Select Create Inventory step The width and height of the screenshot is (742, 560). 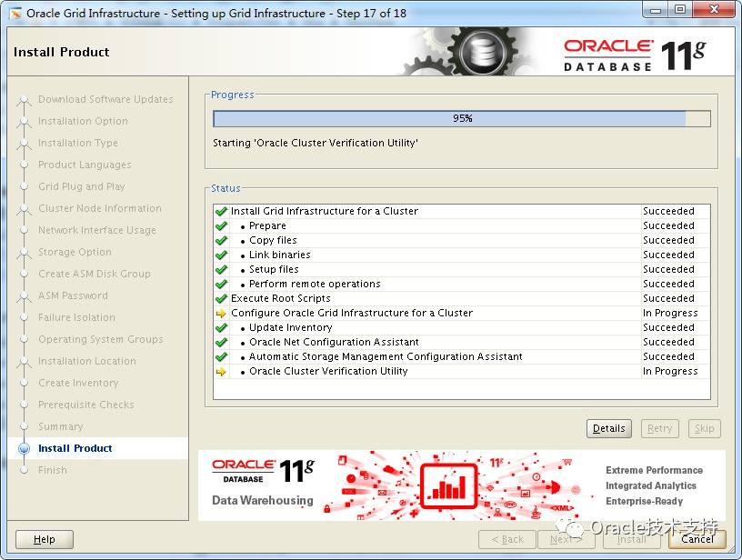click(78, 383)
